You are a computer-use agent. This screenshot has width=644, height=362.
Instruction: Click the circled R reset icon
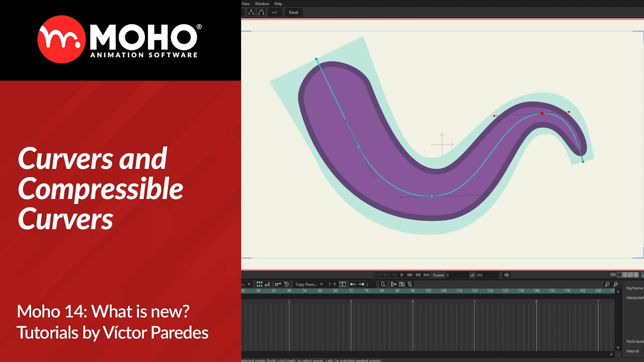point(286,284)
